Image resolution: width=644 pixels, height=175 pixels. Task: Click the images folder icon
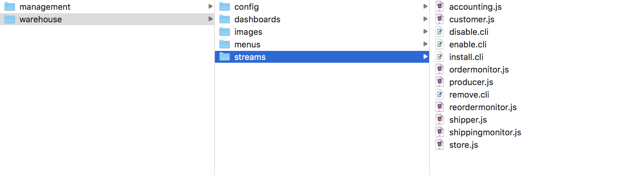225,32
